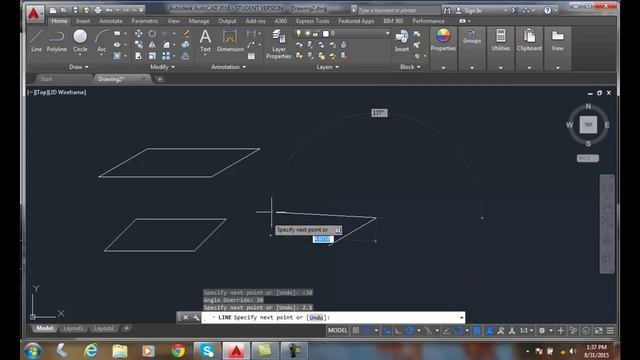Click the Rotate tool in Modify panel
Screen dimensions: 640x360
coord(152,33)
